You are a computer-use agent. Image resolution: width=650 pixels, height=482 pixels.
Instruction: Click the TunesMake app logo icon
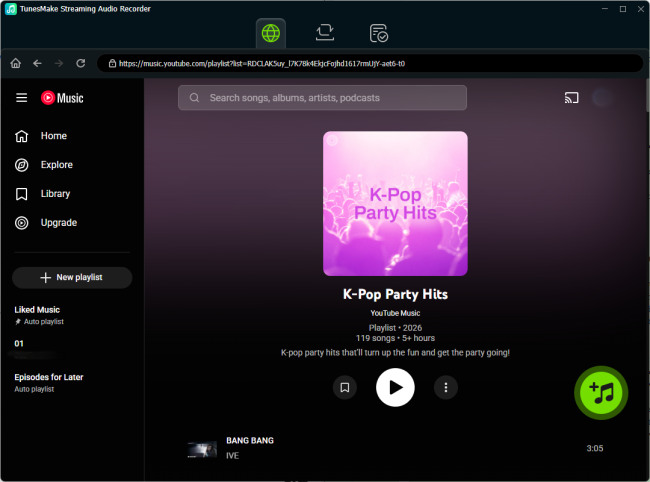tap(11, 9)
